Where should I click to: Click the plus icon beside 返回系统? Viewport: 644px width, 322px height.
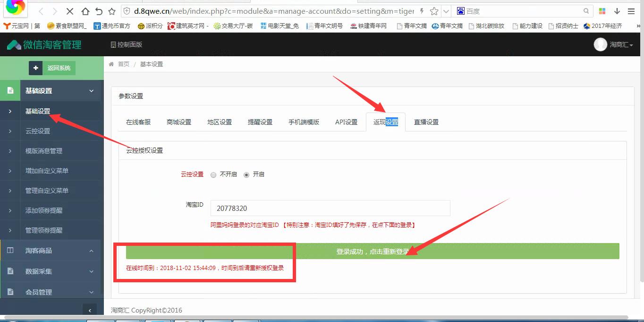point(35,68)
